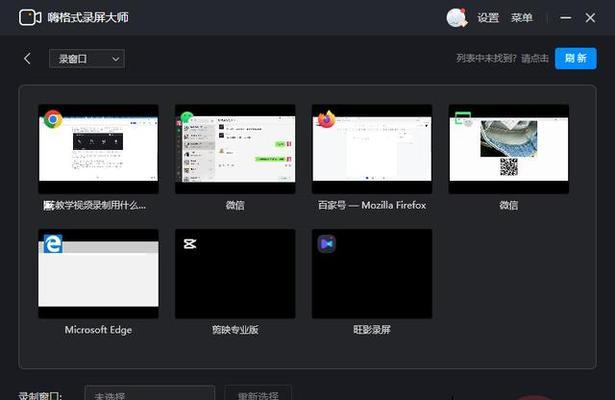The width and height of the screenshot is (615, 400).
Task: Click the Edge logo icon
Action: click(53, 244)
